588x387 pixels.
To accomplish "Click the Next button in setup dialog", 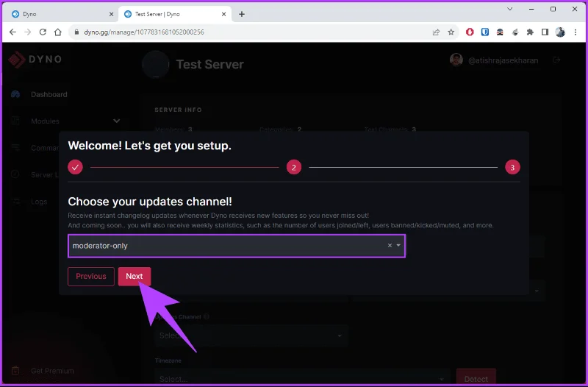I will [x=135, y=276].
